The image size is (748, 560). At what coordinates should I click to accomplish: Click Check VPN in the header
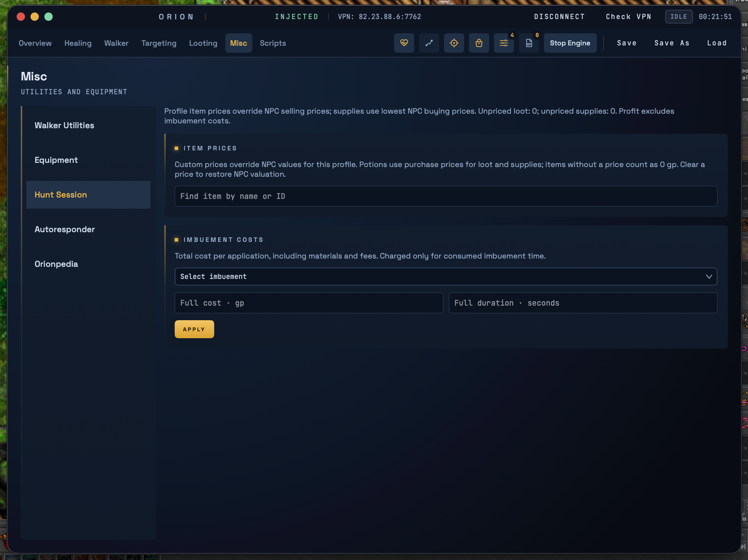pos(628,17)
